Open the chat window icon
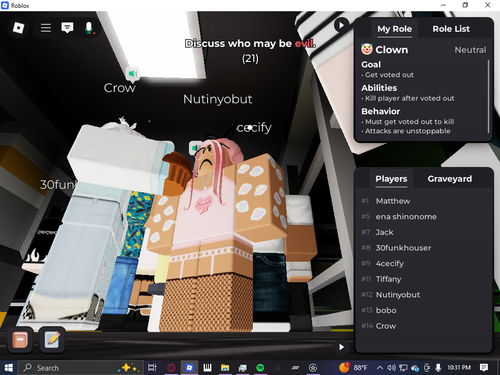 (67, 28)
